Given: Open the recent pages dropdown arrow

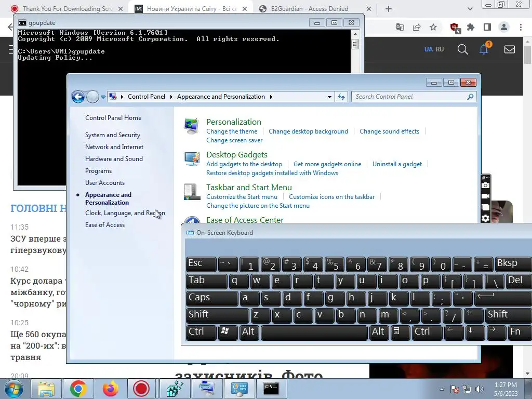Looking at the screenshot, I should (103, 97).
